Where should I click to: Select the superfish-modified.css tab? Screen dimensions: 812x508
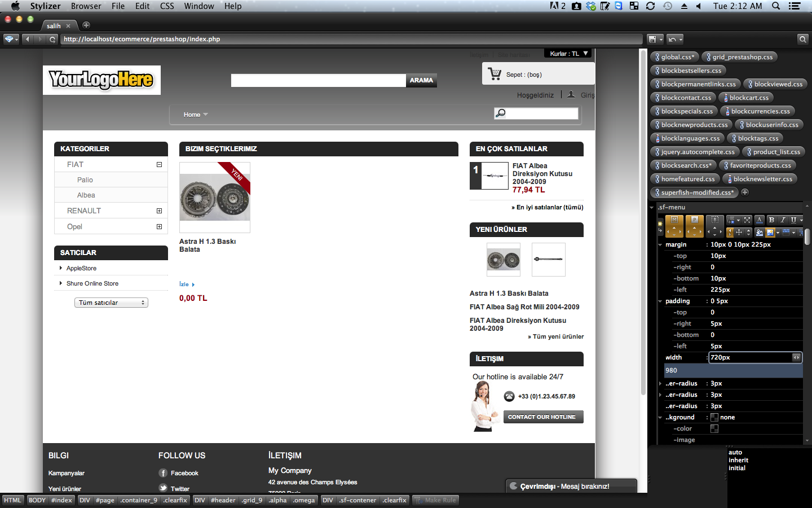point(694,192)
